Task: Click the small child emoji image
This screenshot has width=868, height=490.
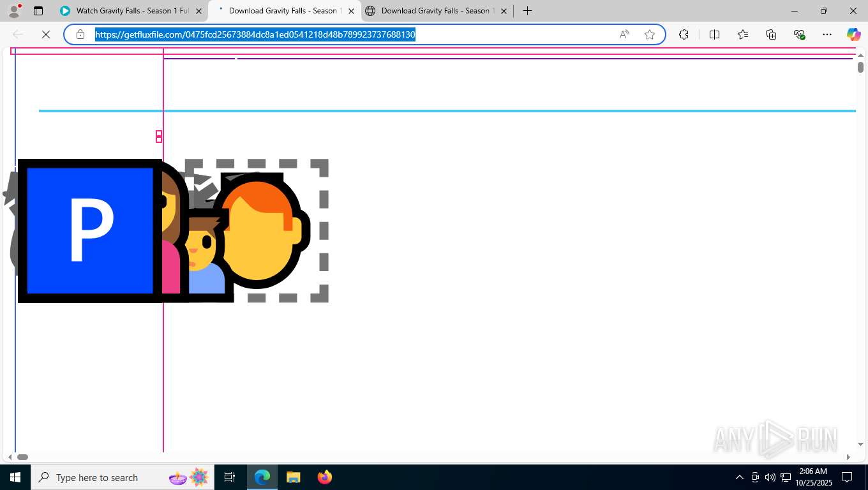Action: tap(207, 255)
